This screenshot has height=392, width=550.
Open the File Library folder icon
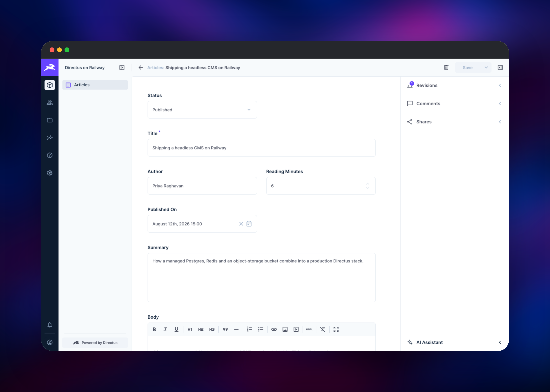[x=50, y=120]
